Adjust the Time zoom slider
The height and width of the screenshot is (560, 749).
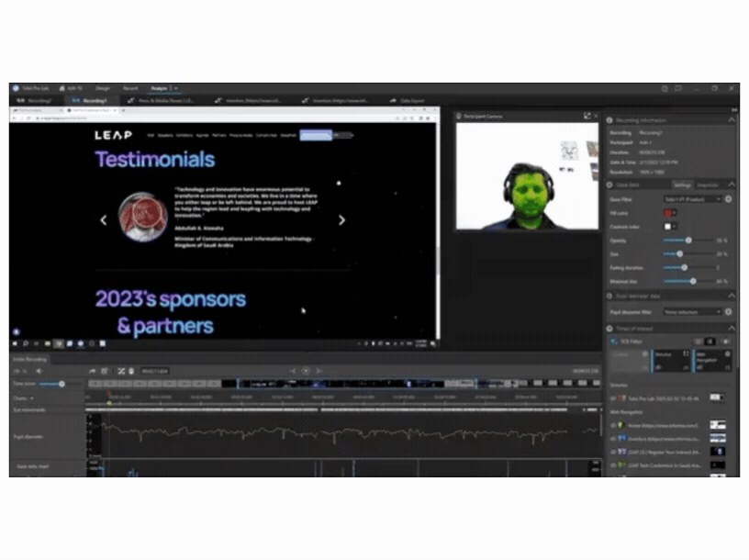pos(61,384)
